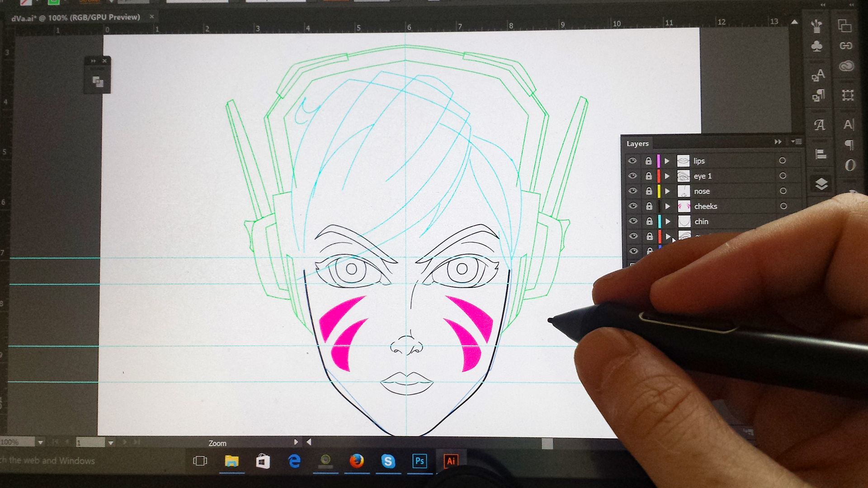This screenshot has height=488, width=868.
Task: Click the lips layer target circle
Action: coord(782,160)
